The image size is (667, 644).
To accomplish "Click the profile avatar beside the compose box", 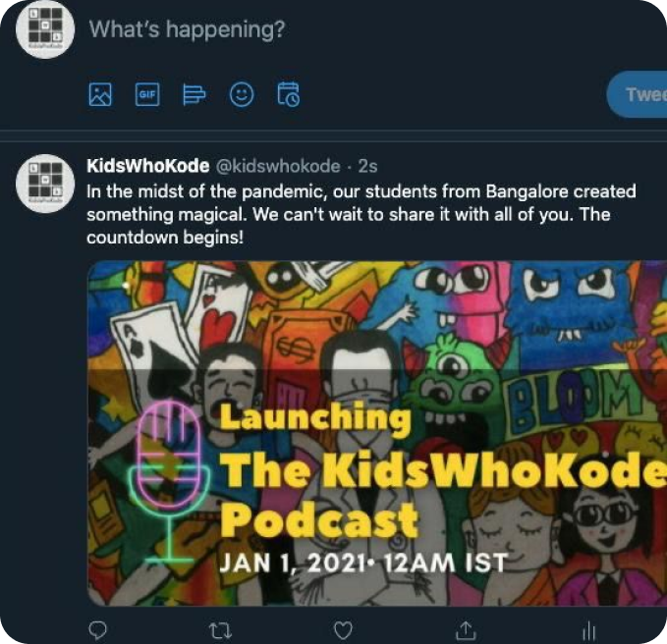I will [x=47, y=31].
